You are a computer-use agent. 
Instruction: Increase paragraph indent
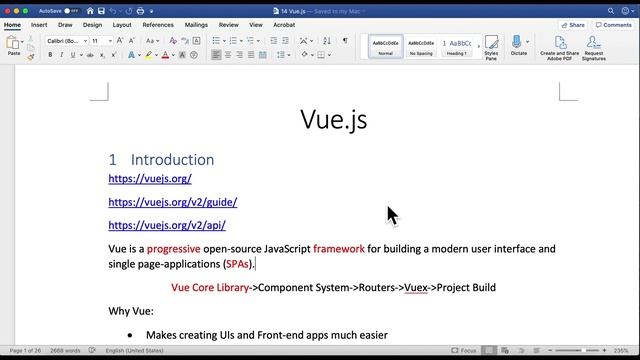[285, 41]
